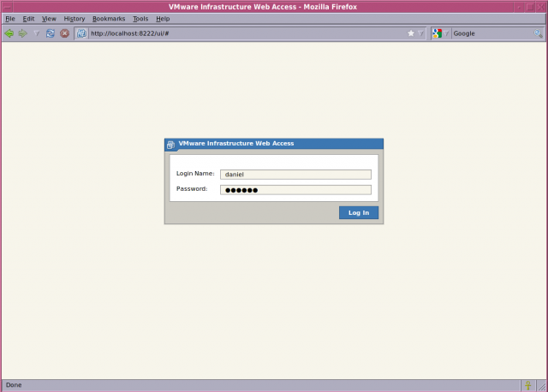Focus the Login Name field containing daniel
The height and width of the screenshot is (392, 548).
(295, 175)
